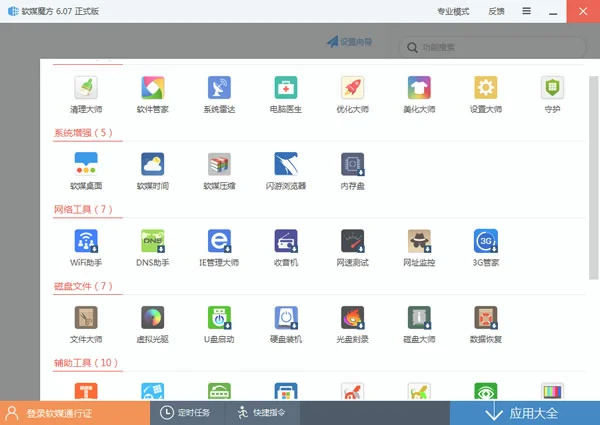Click the 反馈 feedback link

point(496,11)
